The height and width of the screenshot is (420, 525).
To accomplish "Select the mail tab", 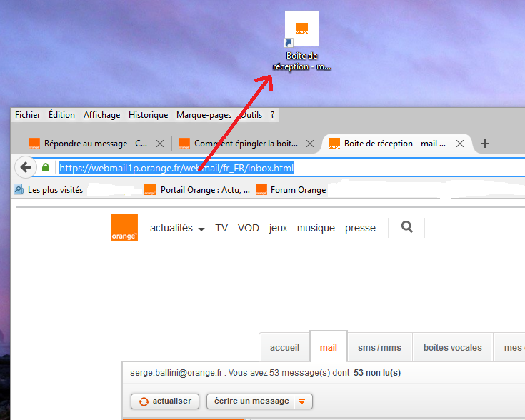I will coord(329,347).
